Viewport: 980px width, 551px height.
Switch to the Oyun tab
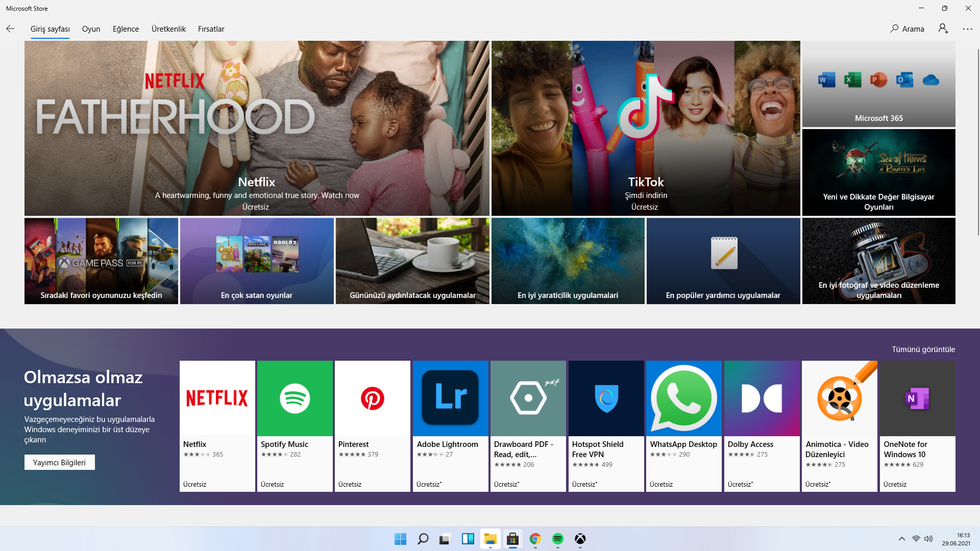point(91,29)
